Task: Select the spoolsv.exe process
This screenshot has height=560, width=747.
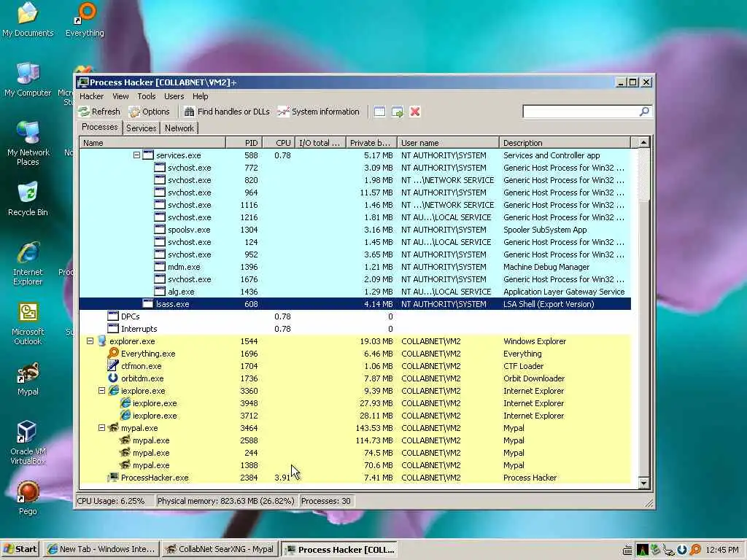Action: 355,230
